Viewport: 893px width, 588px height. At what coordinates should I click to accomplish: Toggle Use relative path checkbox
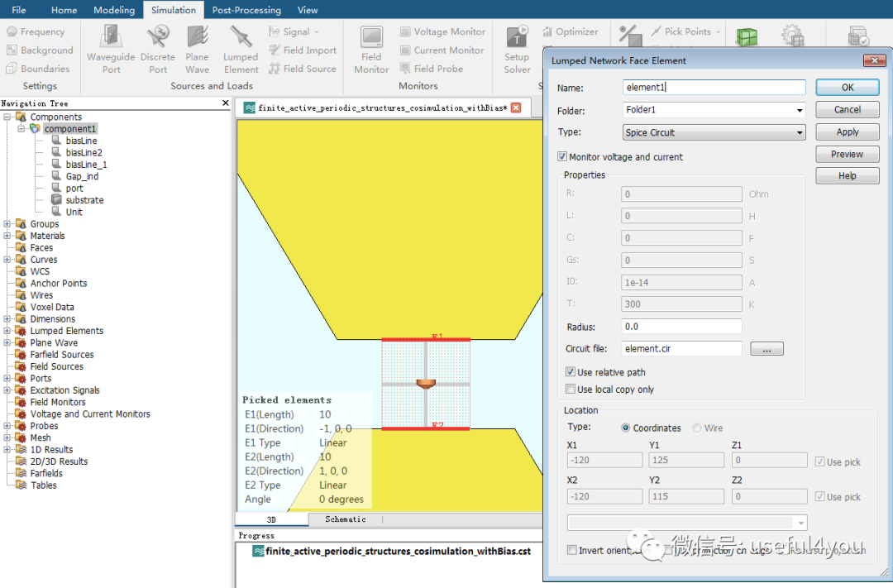click(570, 372)
